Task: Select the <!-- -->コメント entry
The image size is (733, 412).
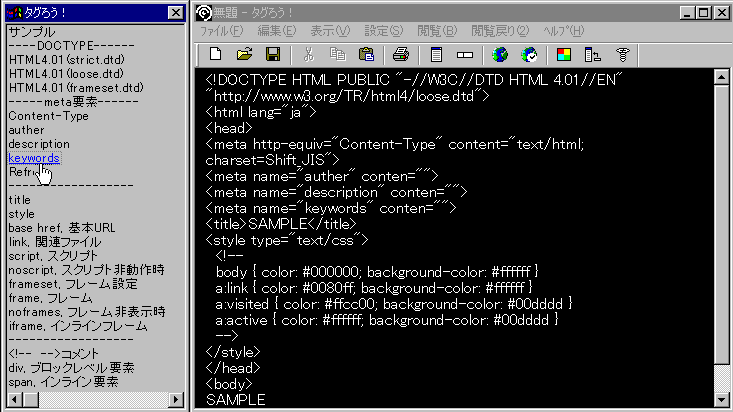Action: (53, 354)
